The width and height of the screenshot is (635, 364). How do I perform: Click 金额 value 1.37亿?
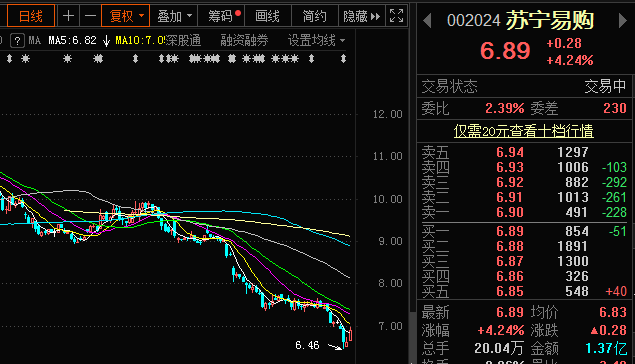[606, 348]
